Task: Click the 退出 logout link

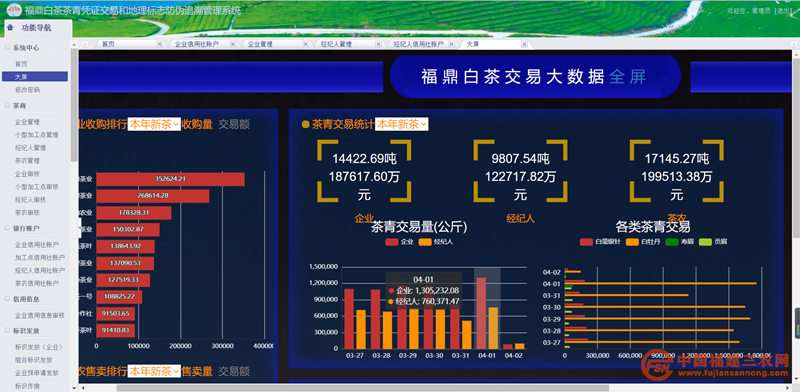Action: (783, 11)
